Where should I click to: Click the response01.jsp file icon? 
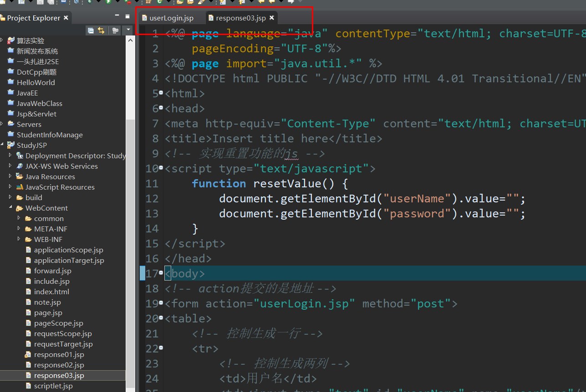pyautogui.click(x=28, y=354)
